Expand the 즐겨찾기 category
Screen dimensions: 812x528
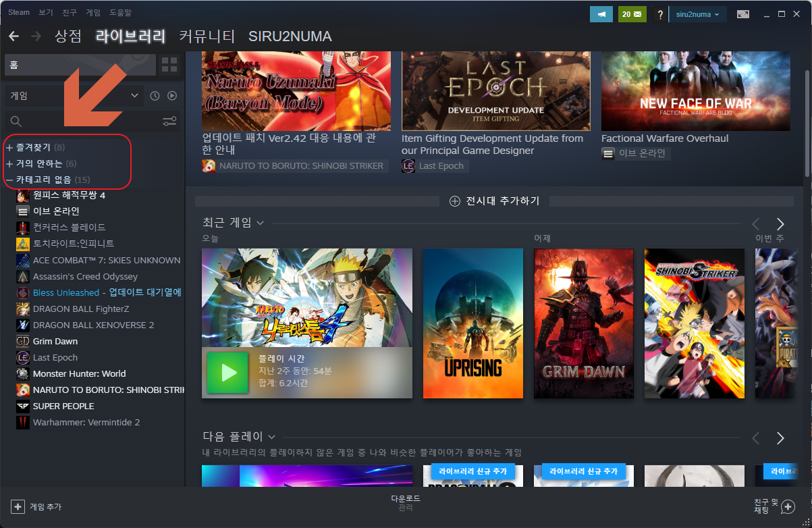(x=35, y=147)
